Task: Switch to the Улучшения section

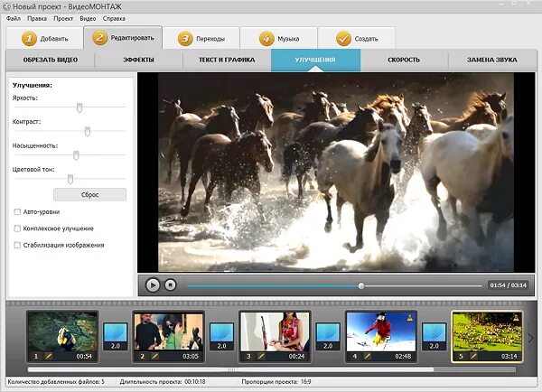Action: click(315, 60)
